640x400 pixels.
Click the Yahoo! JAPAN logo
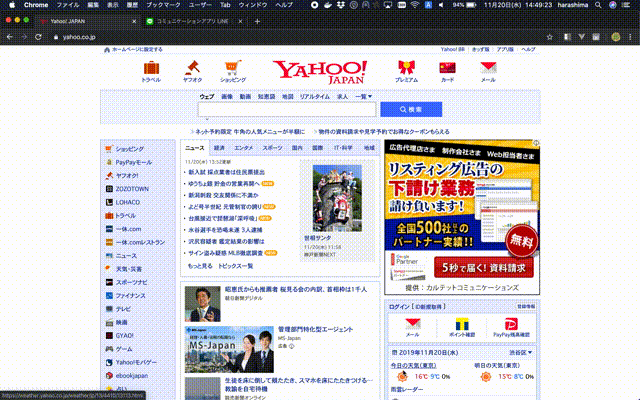click(320, 72)
